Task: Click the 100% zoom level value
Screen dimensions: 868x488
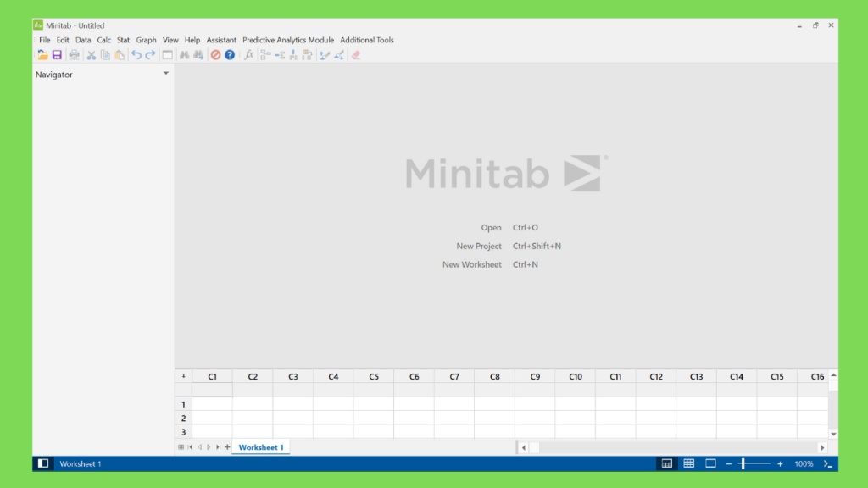Action: coord(804,463)
